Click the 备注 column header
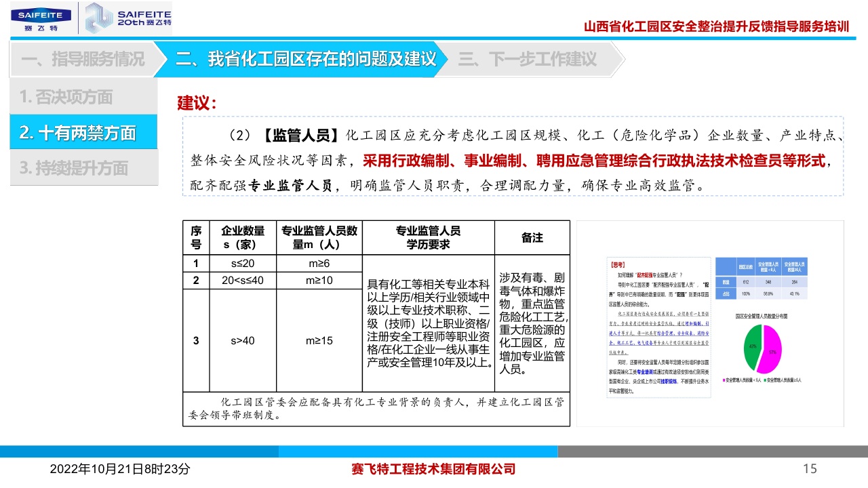The width and height of the screenshot is (868, 488). [x=532, y=237]
